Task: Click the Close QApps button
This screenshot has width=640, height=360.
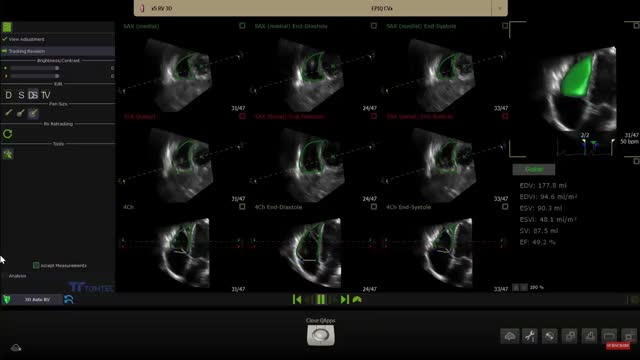Action: click(x=320, y=335)
